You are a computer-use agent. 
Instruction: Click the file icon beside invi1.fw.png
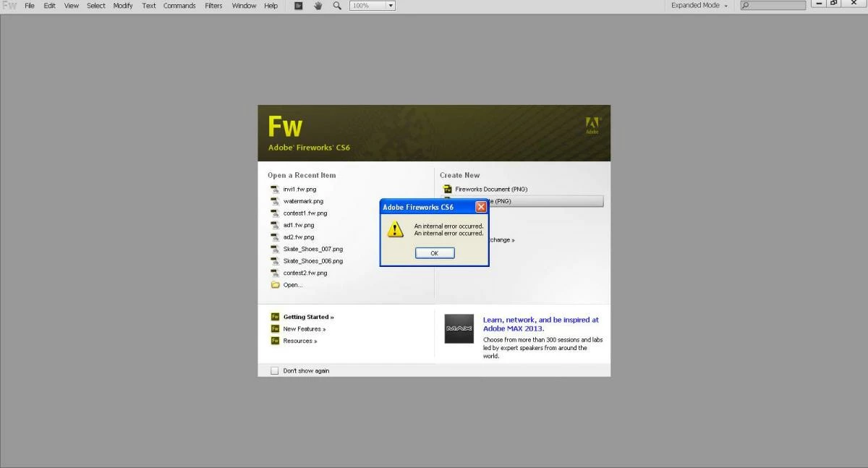275,190
